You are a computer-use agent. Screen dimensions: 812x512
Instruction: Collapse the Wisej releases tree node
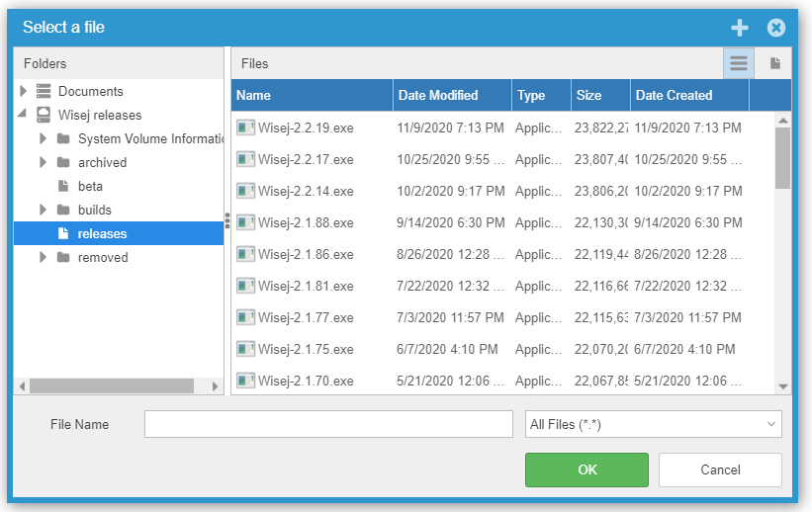point(23,113)
